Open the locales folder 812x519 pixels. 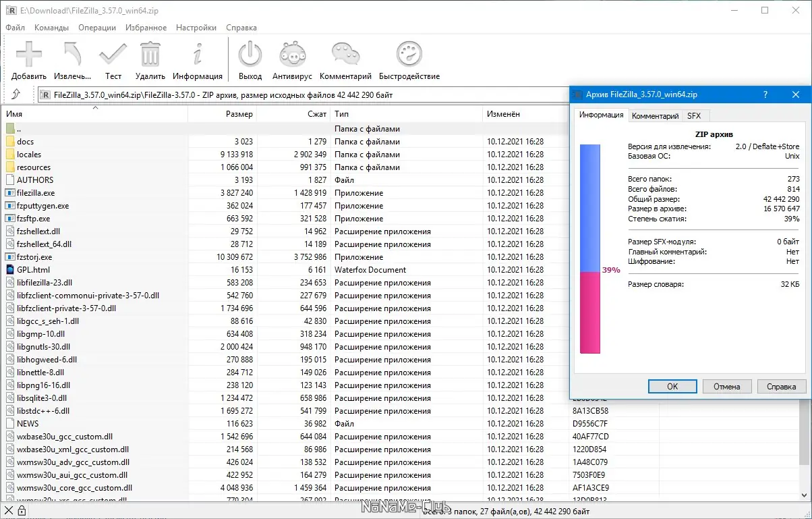(29, 155)
